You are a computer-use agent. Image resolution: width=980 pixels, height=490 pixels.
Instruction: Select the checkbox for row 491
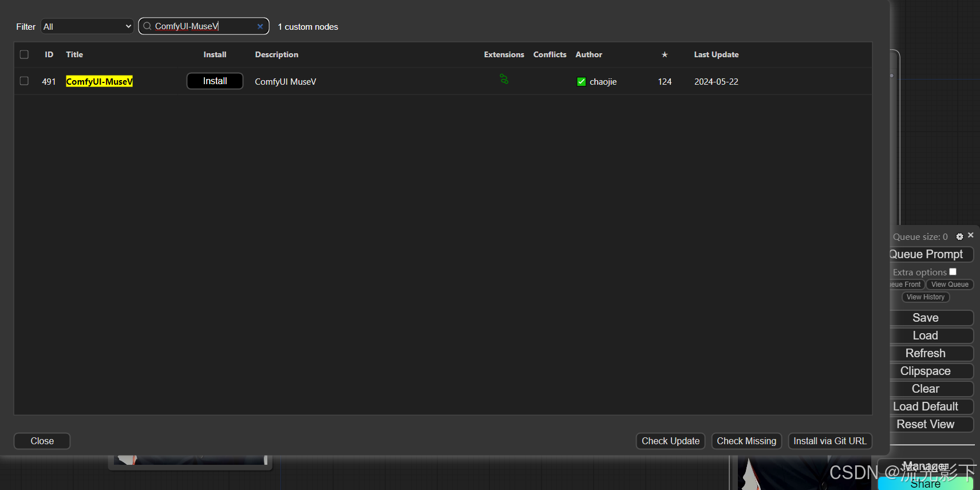click(x=24, y=81)
